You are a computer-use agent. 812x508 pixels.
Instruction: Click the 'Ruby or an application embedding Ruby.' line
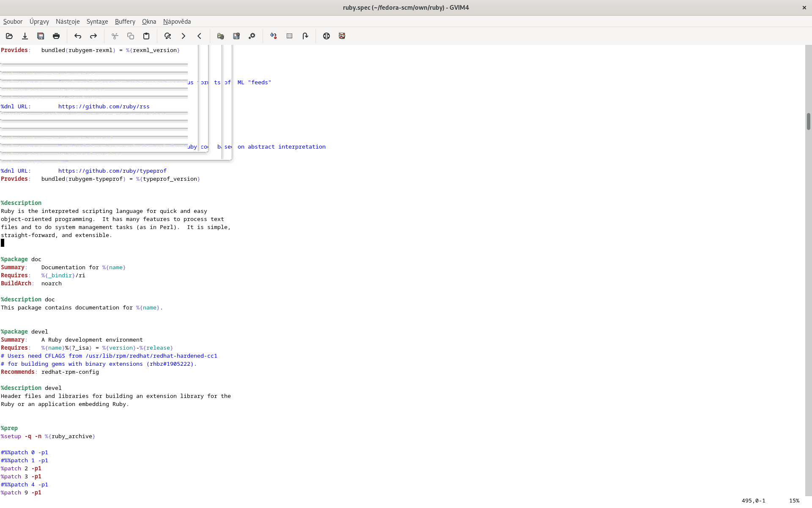(65, 404)
